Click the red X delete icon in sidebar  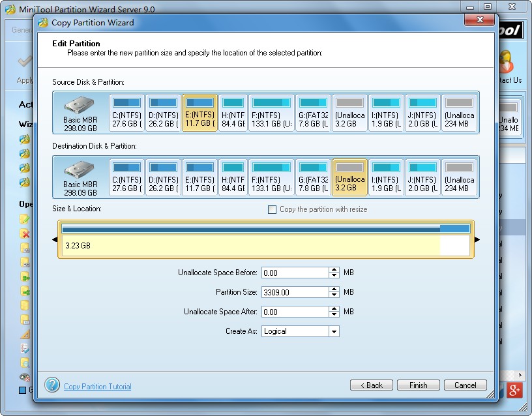click(25, 233)
